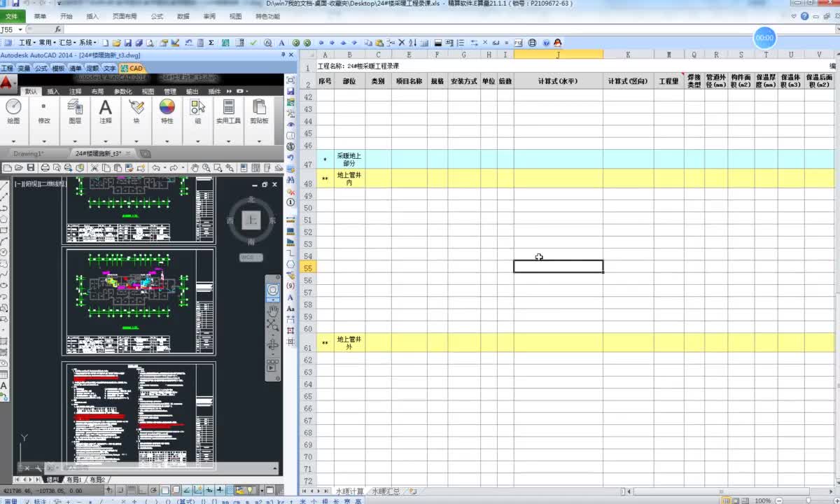Expand the AutoCAD 特性 panel
The width and height of the screenshot is (840, 504).
pyautogui.click(x=167, y=141)
